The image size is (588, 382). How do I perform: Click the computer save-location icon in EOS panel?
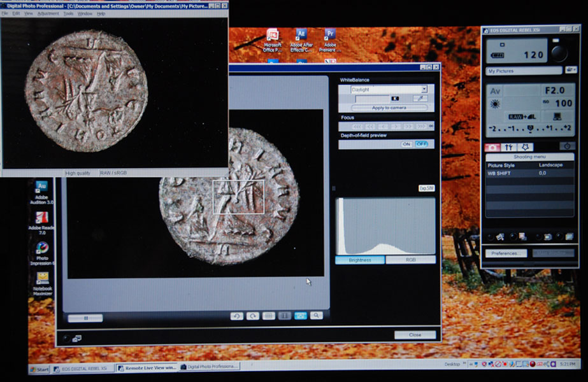point(557,117)
